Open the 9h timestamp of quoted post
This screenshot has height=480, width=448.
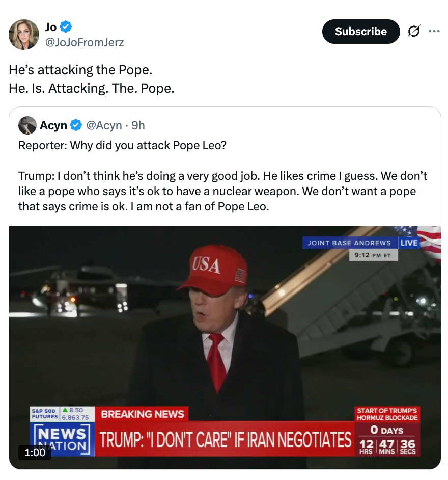(x=138, y=125)
